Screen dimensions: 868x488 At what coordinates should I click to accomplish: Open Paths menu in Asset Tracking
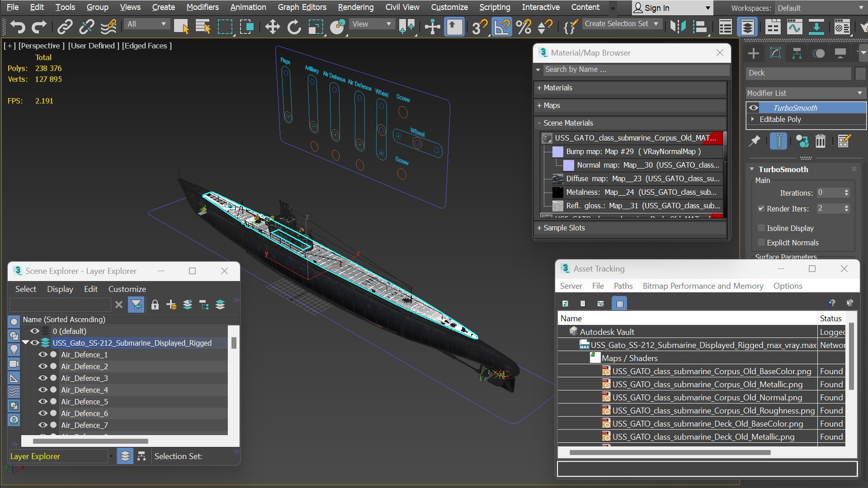(623, 286)
